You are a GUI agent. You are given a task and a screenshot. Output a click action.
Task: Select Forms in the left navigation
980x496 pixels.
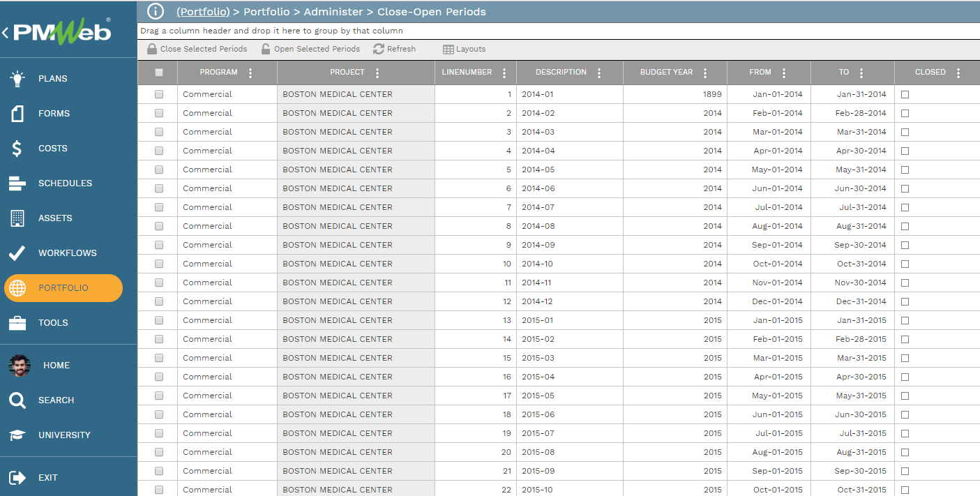[54, 114]
